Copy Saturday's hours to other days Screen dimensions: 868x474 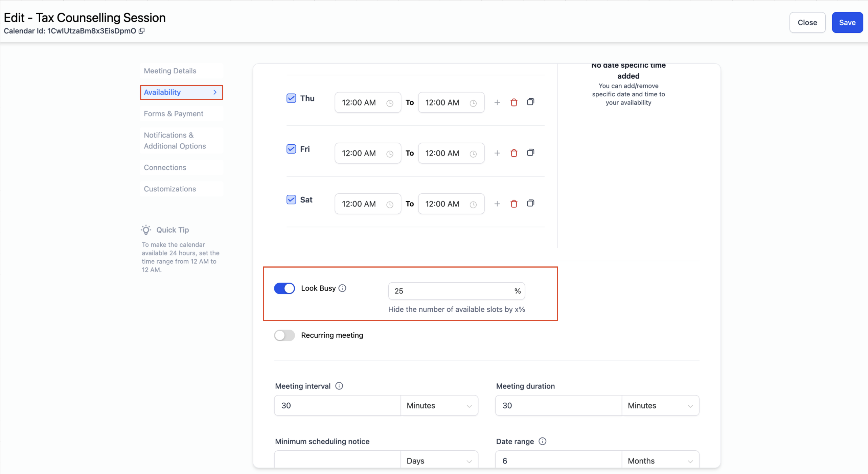(530, 204)
